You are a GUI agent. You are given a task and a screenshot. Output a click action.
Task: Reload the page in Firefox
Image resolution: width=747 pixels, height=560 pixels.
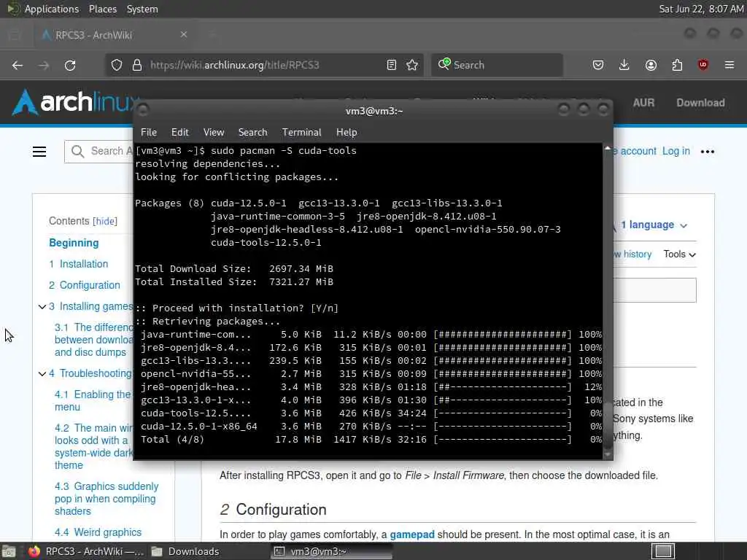tap(70, 65)
